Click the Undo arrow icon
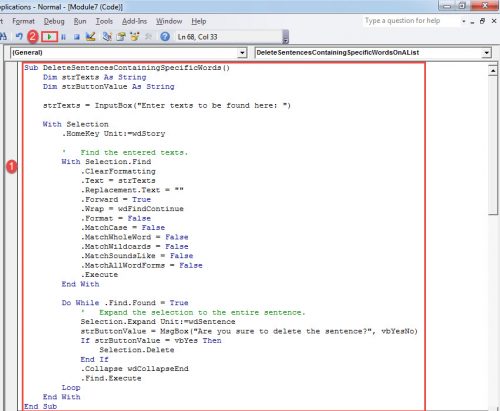Viewport: 500px width, 411px height. (19, 36)
